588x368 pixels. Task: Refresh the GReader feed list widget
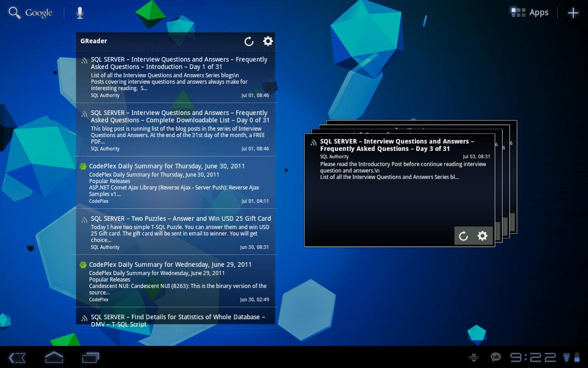click(249, 41)
